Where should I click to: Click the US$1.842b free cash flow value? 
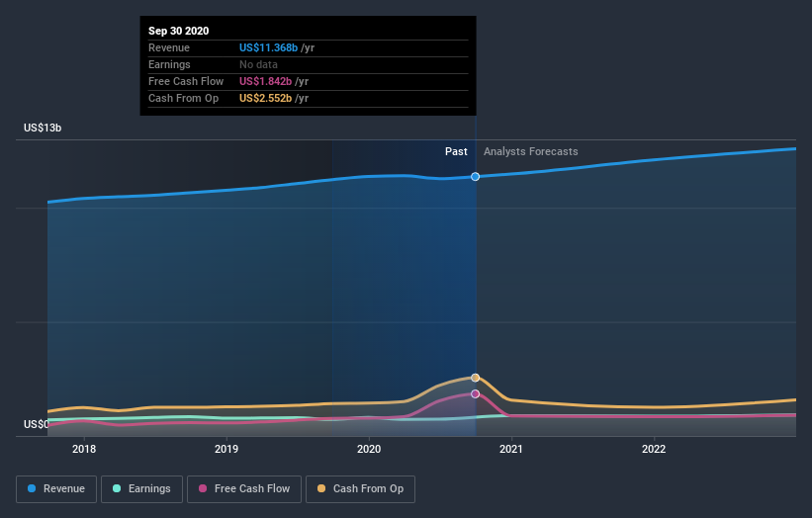point(265,81)
